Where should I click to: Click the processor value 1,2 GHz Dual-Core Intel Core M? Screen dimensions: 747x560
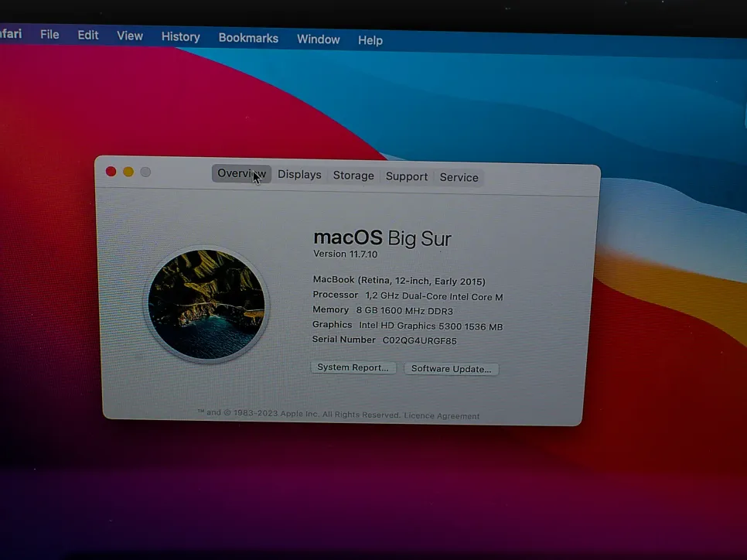click(434, 296)
